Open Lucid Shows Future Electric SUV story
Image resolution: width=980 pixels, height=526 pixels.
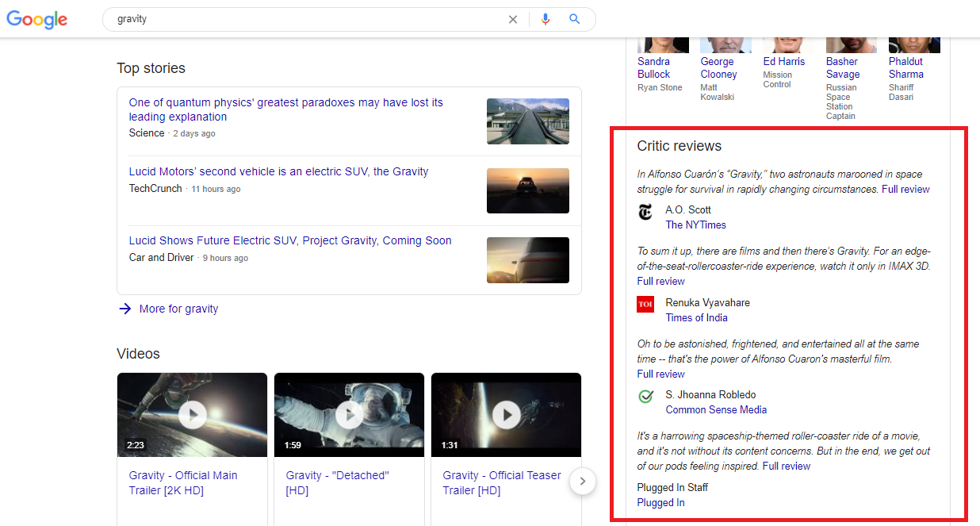coord(290,240)
